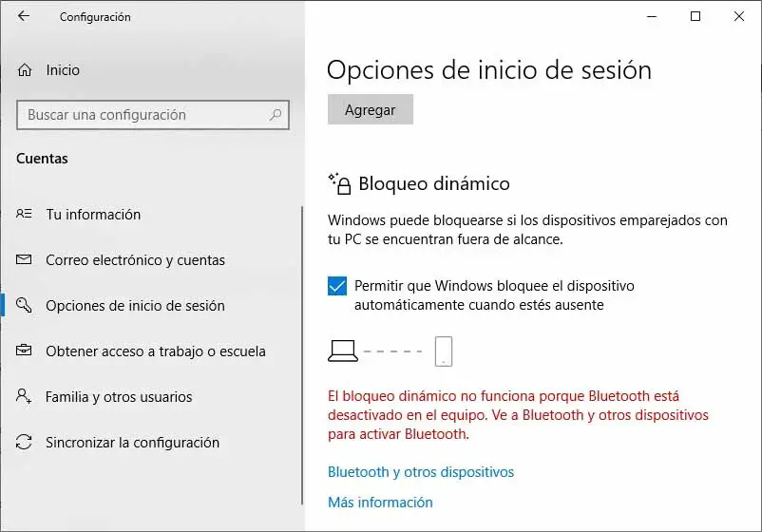Image resolution: width=762 pixels, height=532 pixels.
Task: Maximize the Configuración window
Action: tap(695, 16)
